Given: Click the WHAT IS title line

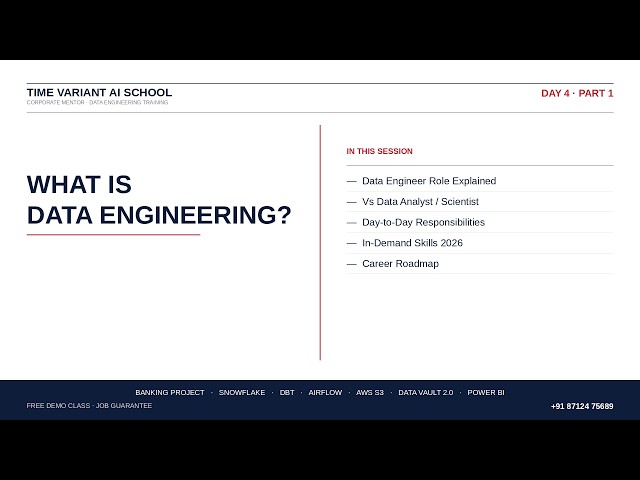Looking at the screenshot, I should (79, 184).
